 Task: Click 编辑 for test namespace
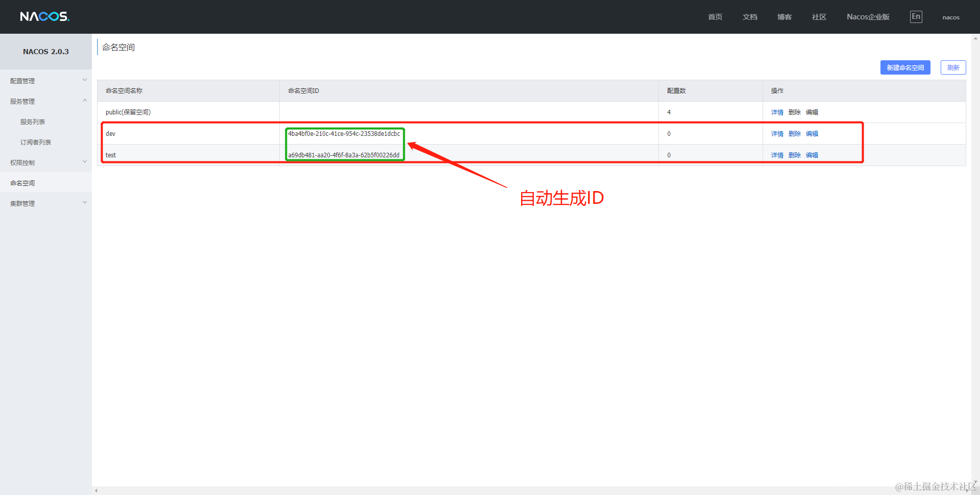[812, 155]
